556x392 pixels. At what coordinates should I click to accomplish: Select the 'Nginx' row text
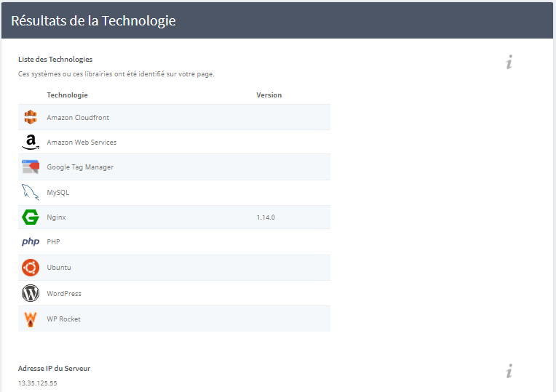pyautogui.click(x=56, y=217)
